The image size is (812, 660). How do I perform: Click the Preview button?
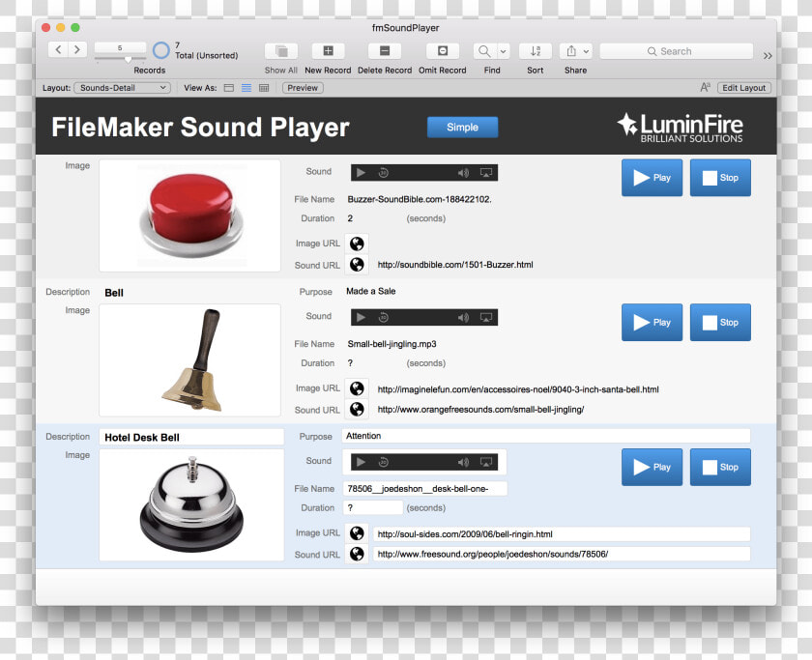point(303,88)
